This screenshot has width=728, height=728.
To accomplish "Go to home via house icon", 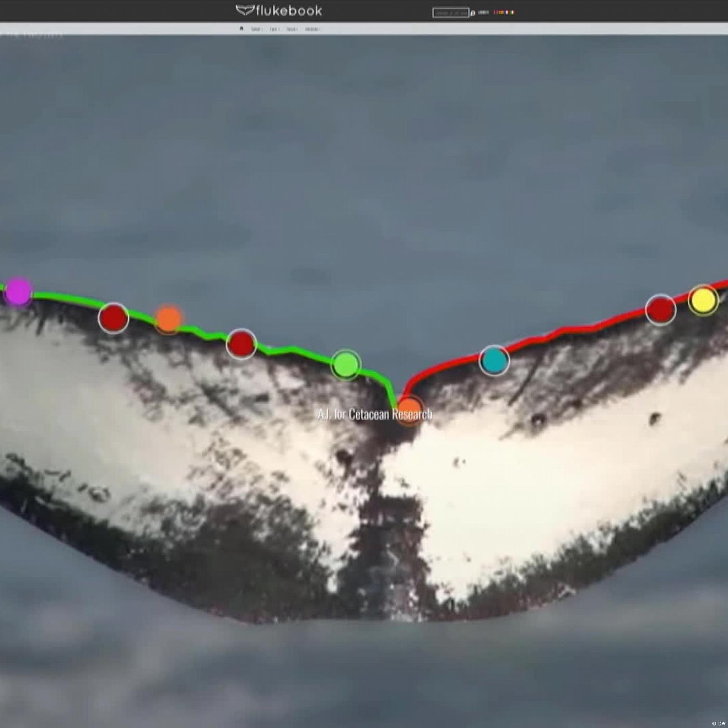I will [241, 29].
